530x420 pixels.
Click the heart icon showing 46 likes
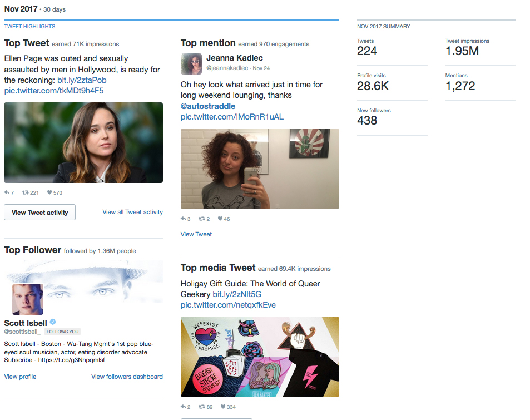pyautogui.click(x=220, y=219)
